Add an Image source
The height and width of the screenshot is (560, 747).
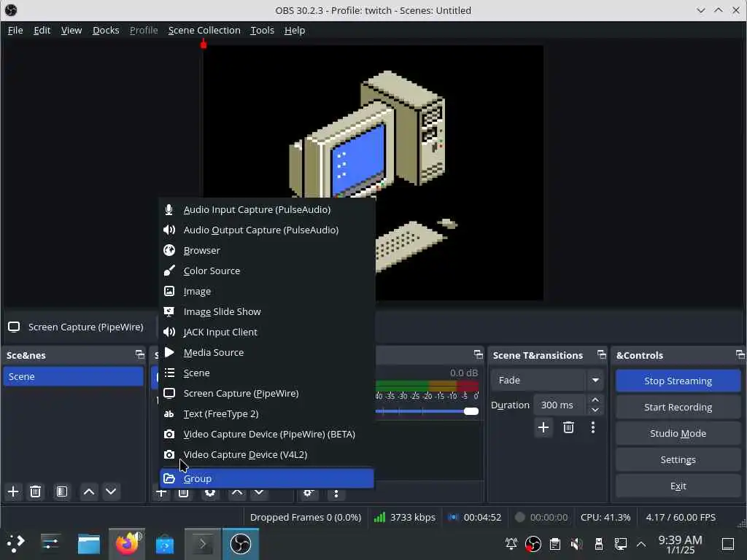(x=267, y=292)
